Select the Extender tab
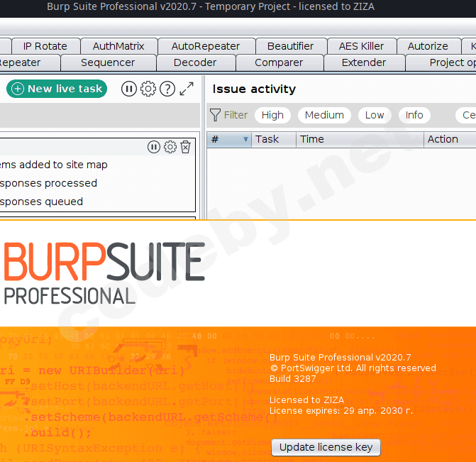This screenshot has width=476, height=462. coord(364,62)
